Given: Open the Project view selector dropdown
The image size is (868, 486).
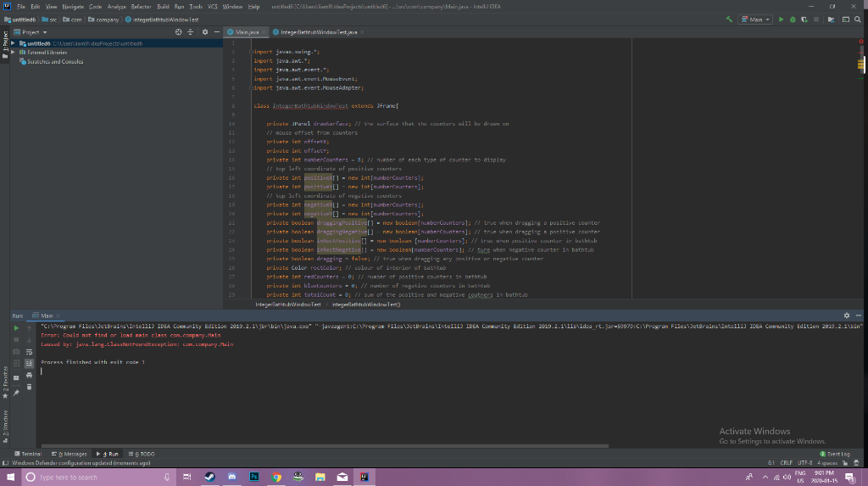Looking at the screenshot, I should (x=31, y=32).
